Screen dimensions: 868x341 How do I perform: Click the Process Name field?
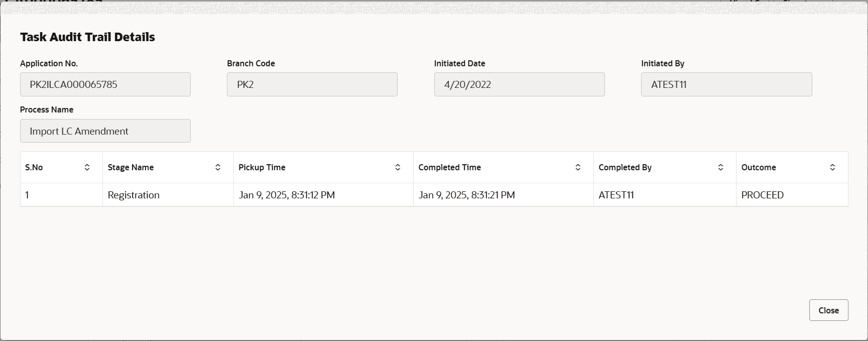[105, 131]
